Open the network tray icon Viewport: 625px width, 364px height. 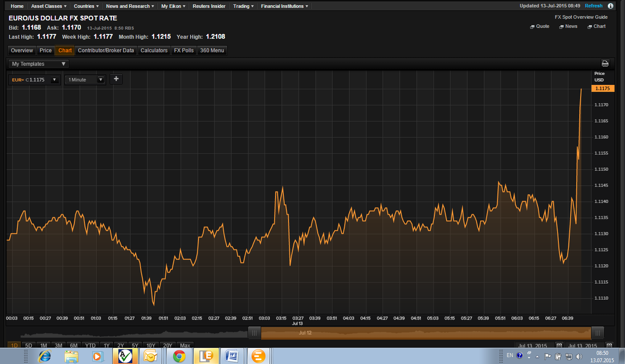(568, 356)
